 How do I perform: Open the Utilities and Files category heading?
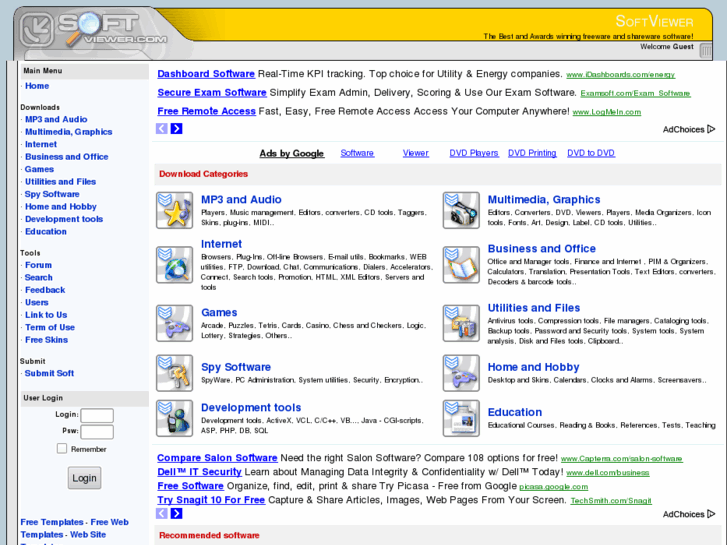(x=534, y=308)
